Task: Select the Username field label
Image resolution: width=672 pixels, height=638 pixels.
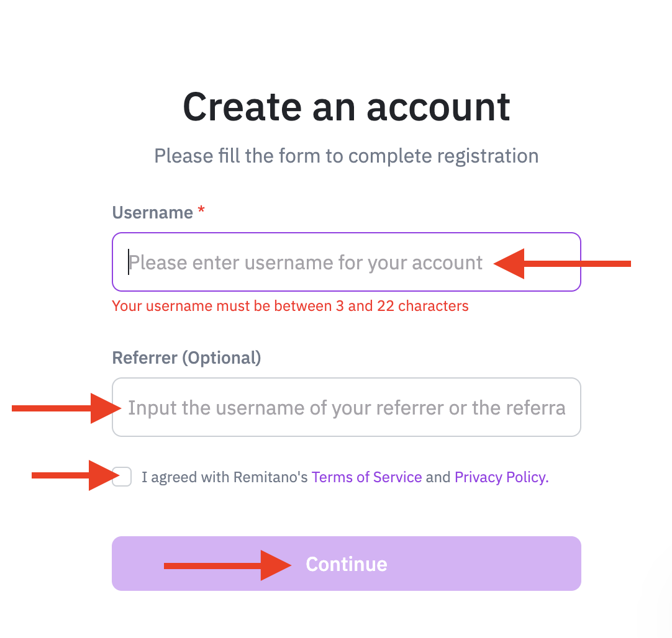Action: (x=152, y=213)
